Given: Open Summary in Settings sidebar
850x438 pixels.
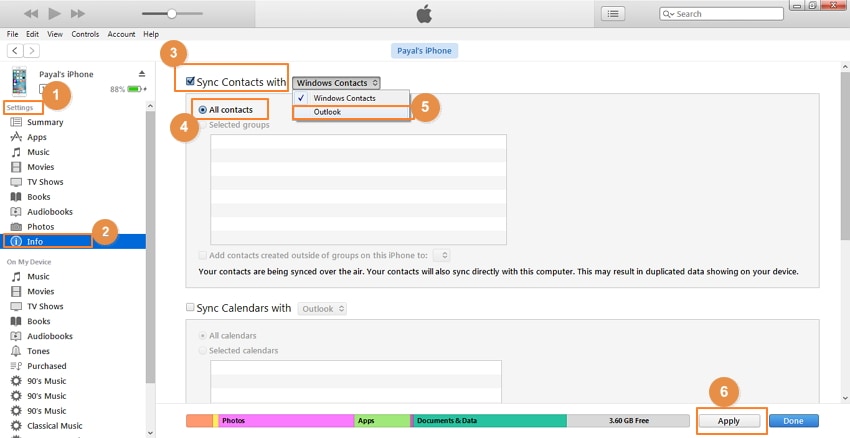Looking at the screenshot, I should coord(45,122).
